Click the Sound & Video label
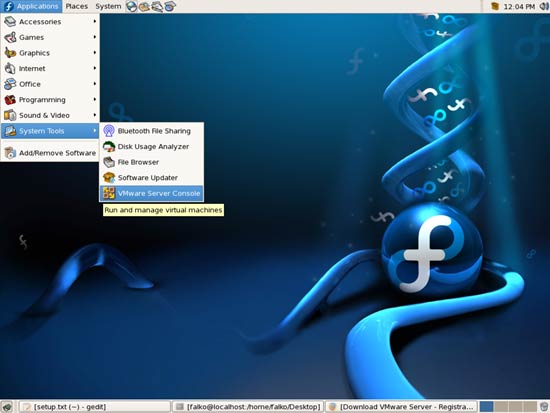550x413 pixels. 44,115
